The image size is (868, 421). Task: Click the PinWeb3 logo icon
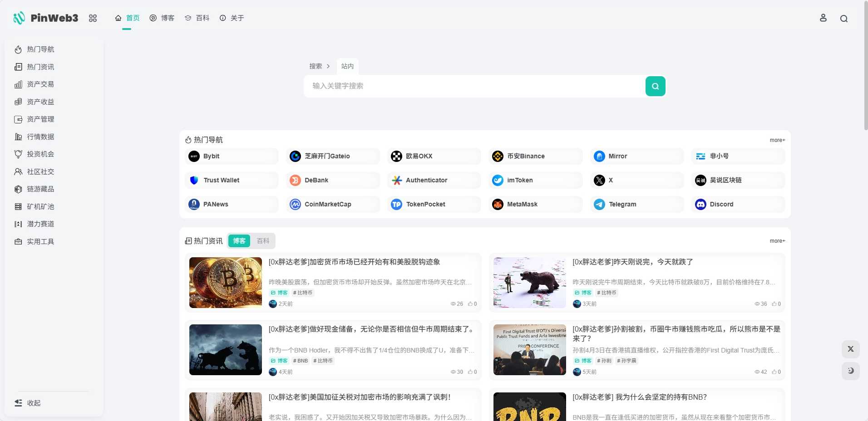coord(18,18)
